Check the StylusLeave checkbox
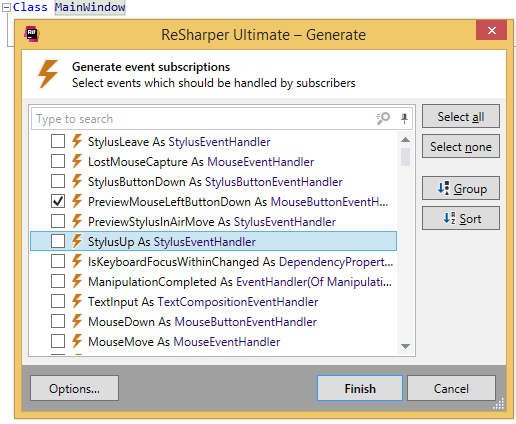The width and height of the screenshot is (516, 424). 58,141
